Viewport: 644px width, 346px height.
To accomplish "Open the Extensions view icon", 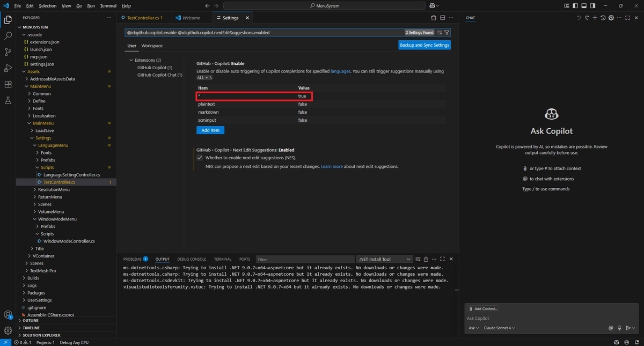I will 8,84.
